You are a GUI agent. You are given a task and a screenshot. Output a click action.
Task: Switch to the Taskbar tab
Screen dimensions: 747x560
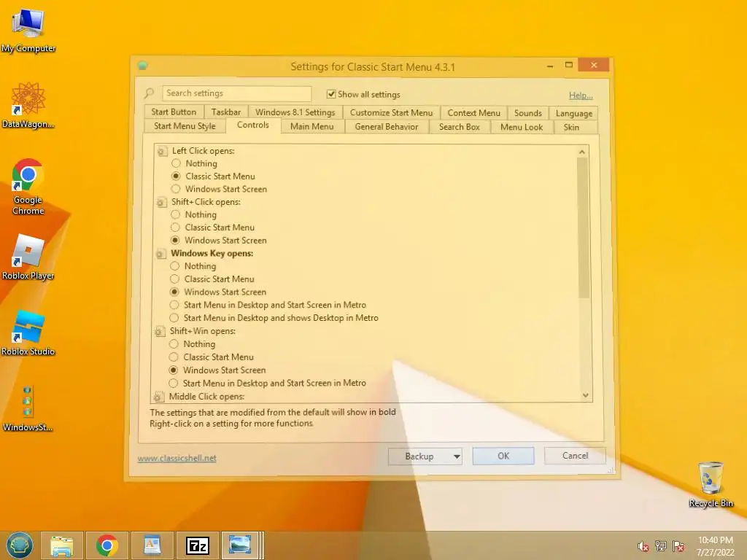coord(226,112)
